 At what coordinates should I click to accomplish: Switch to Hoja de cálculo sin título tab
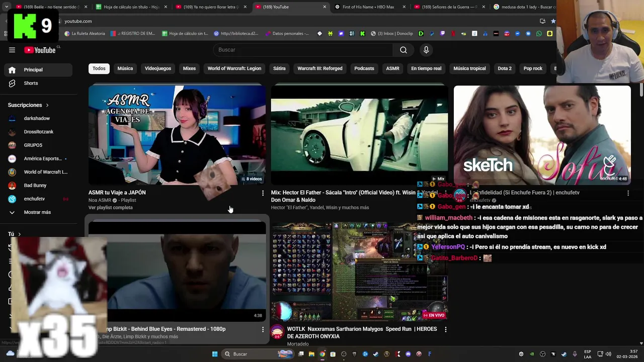click(131, 7)
